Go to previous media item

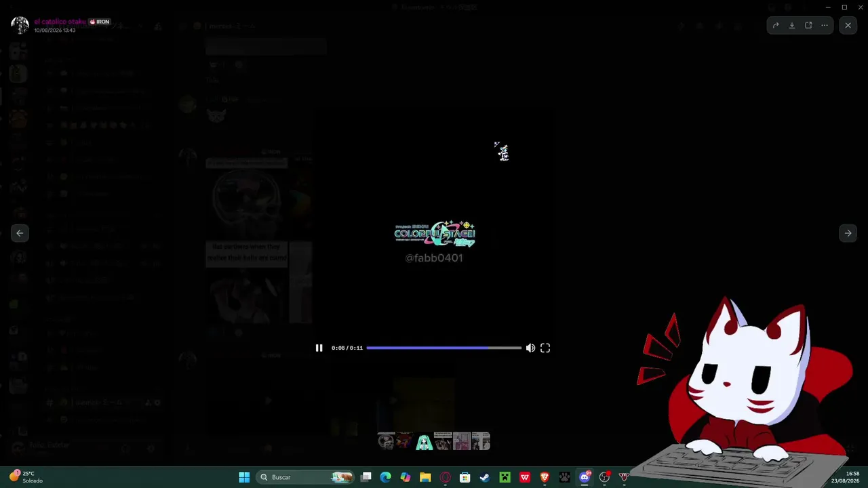(x=20, y=233)
